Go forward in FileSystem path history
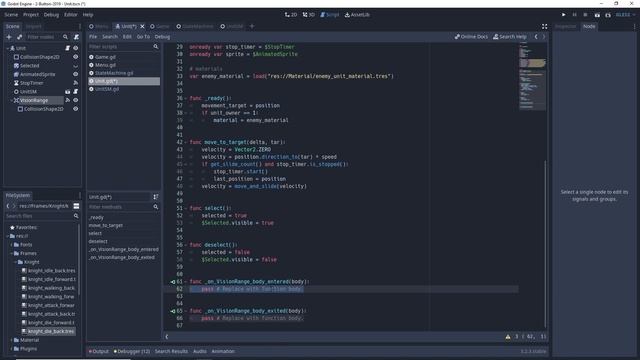Screen dimensions: 640x360 click(x=14, y=206)
